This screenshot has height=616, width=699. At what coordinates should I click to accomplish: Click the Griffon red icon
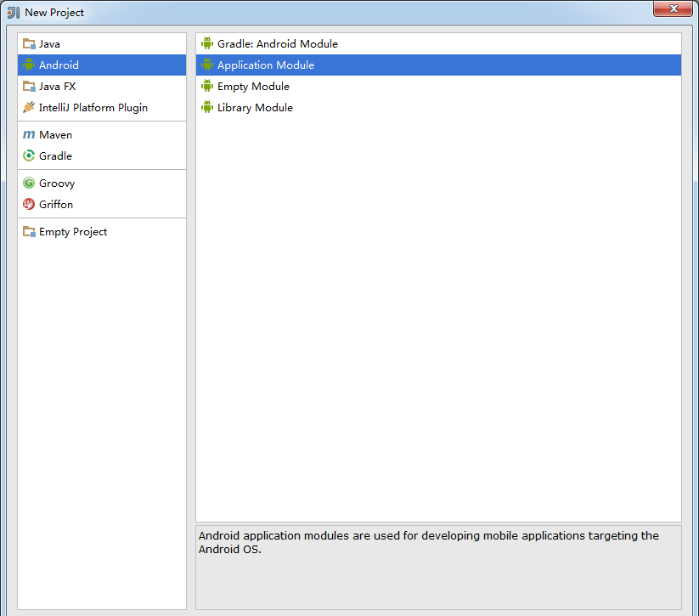point(29,204)
